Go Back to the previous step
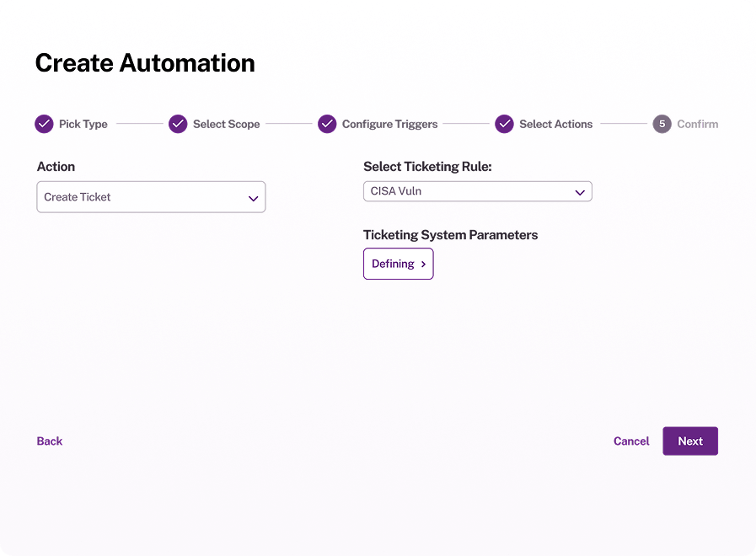This screenshot has height=556, width=756. click(50, 441)
